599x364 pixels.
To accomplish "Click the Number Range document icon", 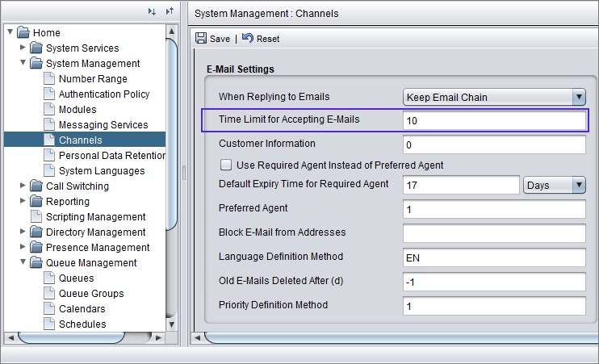I will [x=50, y=79].
